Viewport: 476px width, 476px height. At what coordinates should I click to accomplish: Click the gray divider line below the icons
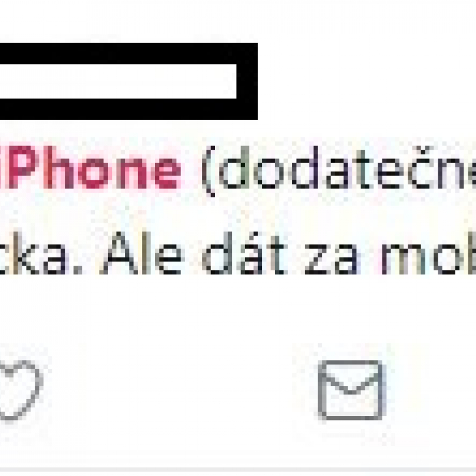238,470
